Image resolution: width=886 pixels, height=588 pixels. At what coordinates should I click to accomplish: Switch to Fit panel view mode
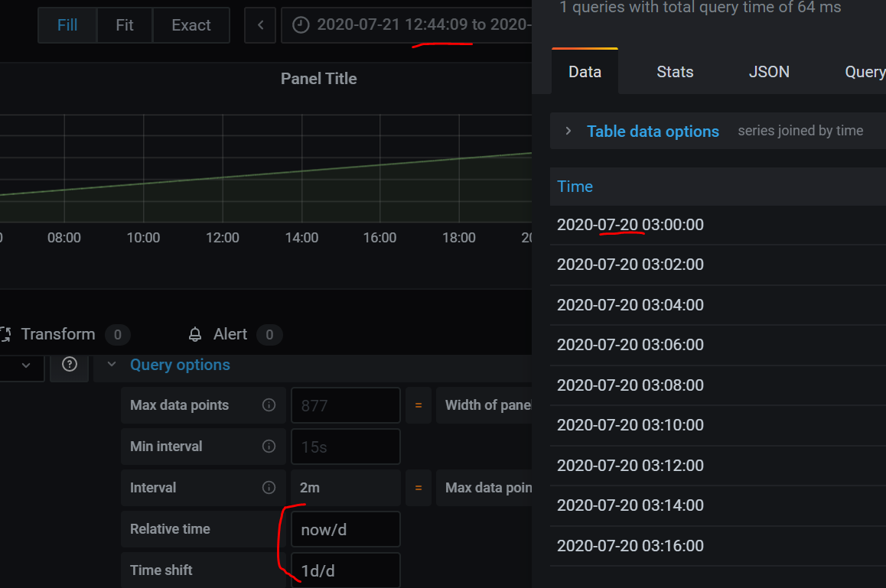[124, 24]
